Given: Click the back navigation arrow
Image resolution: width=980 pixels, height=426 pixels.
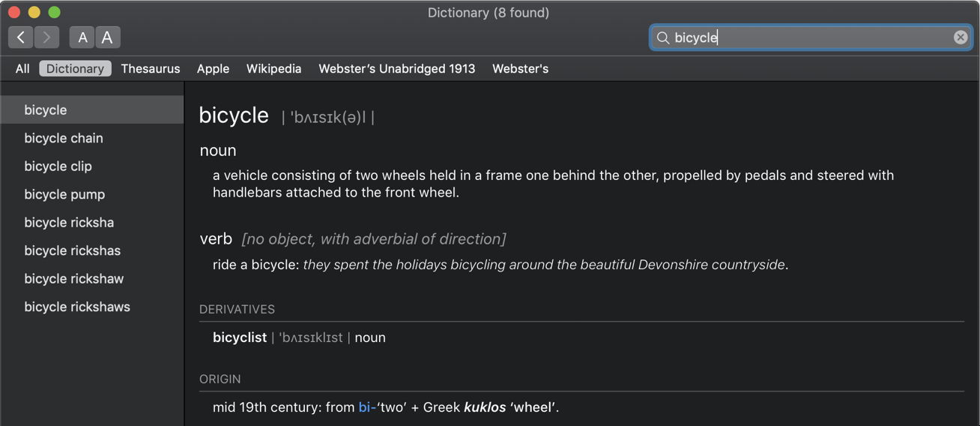Looking at the screenshot, I should 21,37.
